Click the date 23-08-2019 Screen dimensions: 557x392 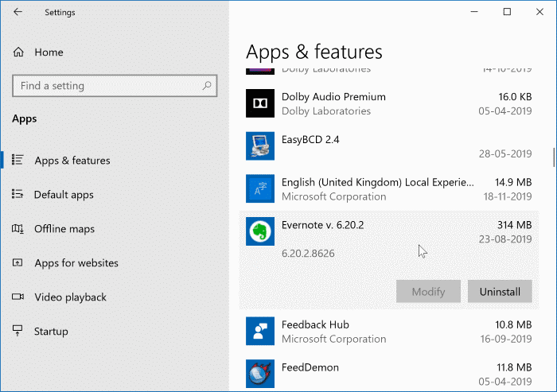[x=505, y=239]
